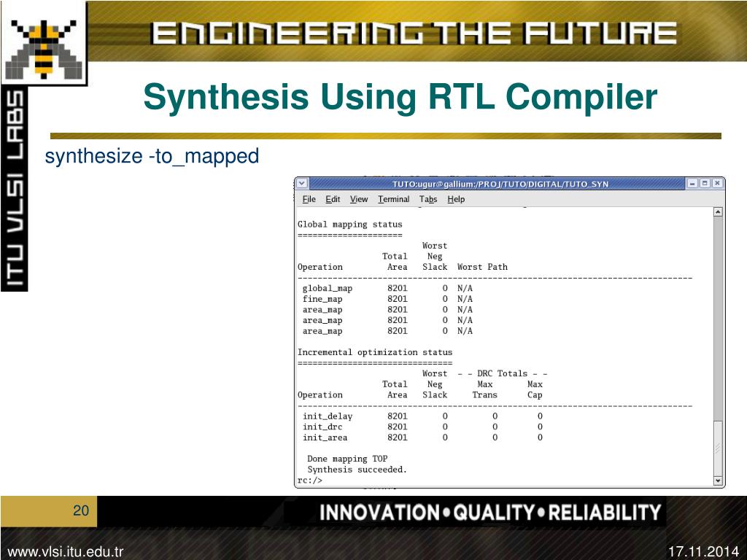This screenshot has width=747, height=560.
Task: Open the File menu
Action: click(x=309, y=199)
